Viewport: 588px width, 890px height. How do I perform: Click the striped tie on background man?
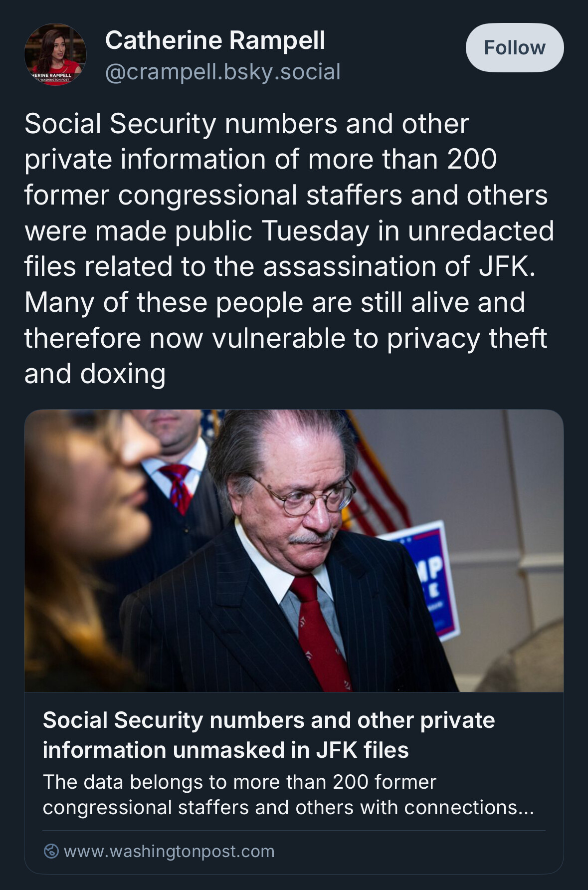(x=176, y=487)
